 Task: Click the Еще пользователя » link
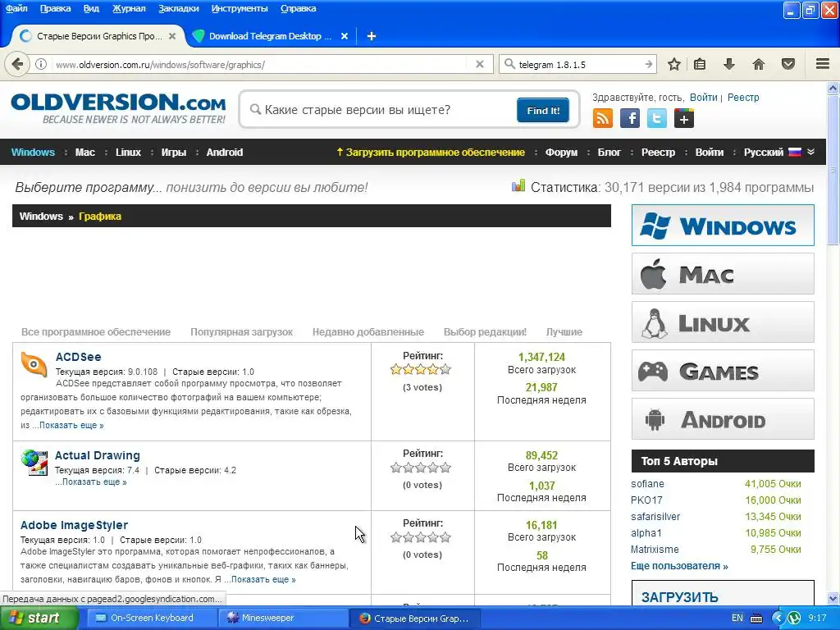click(679, 566)
